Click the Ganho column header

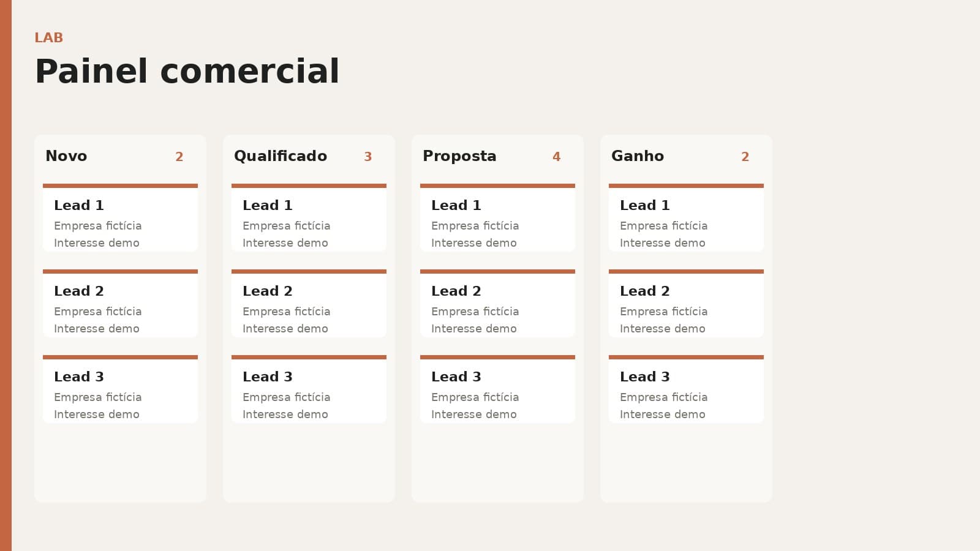click(x=638, y=156)
